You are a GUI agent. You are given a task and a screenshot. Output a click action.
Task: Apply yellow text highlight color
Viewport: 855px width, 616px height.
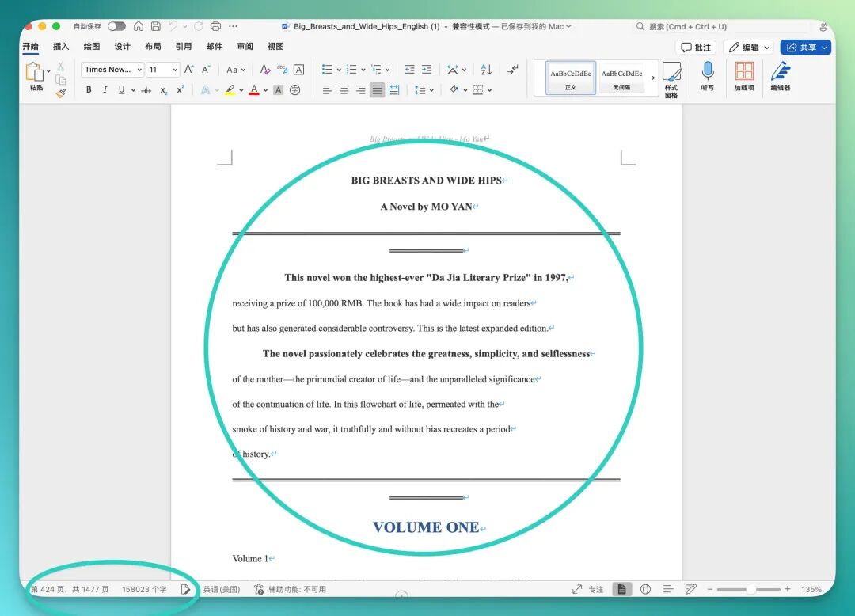coord(230,90)
